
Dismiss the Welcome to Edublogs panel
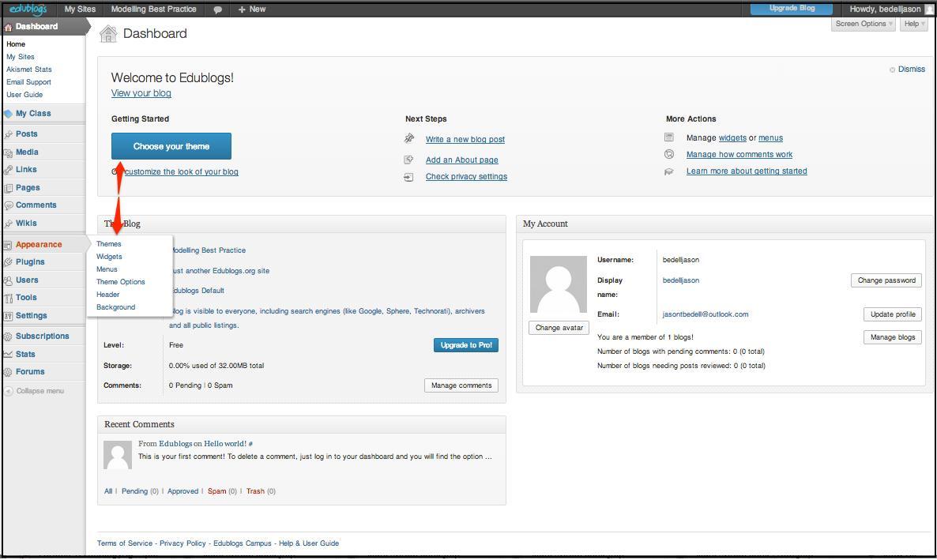(x=907, y=70)
